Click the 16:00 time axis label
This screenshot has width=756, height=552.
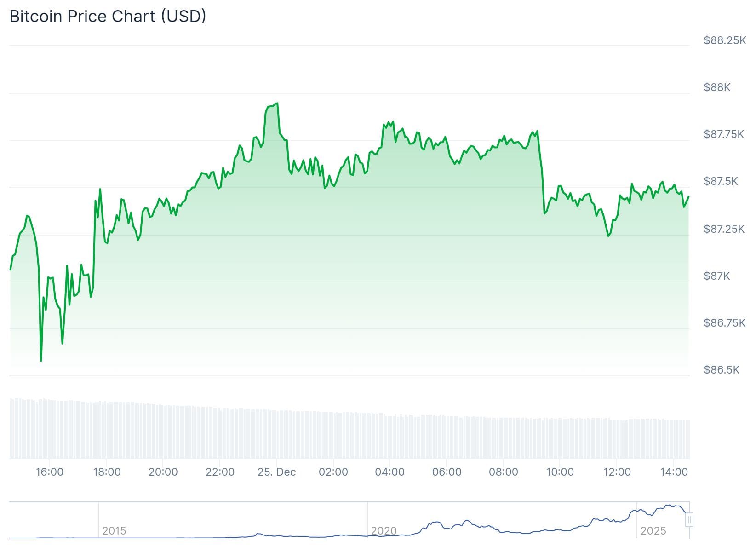(x=50, y=472)
